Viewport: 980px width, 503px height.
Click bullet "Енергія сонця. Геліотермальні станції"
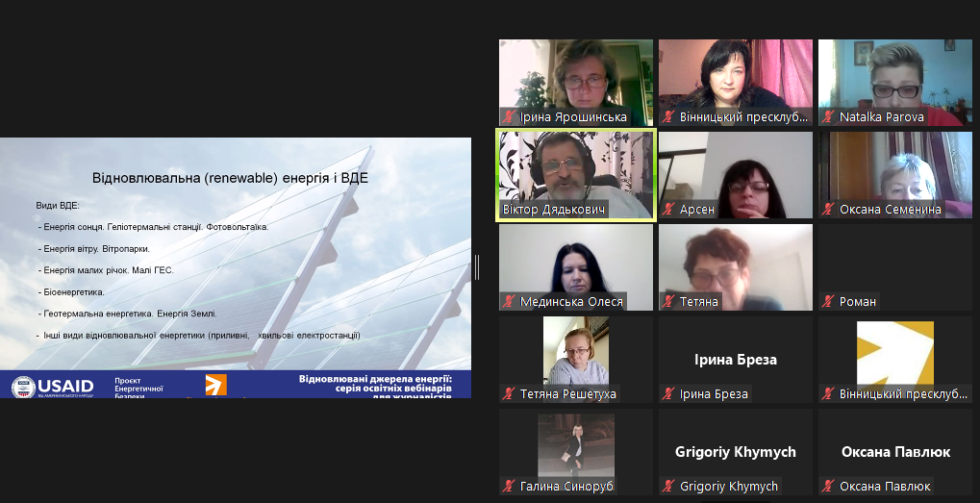(x=154, y=227)
